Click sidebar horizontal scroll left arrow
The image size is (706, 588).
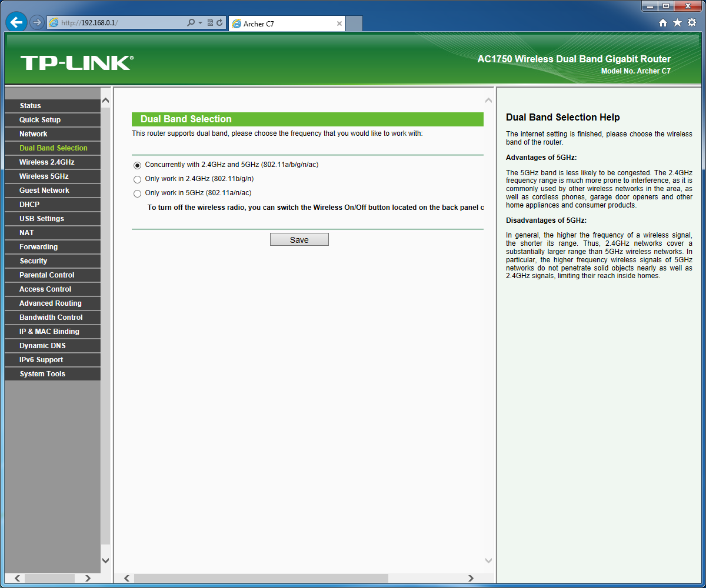coord(17,578)
